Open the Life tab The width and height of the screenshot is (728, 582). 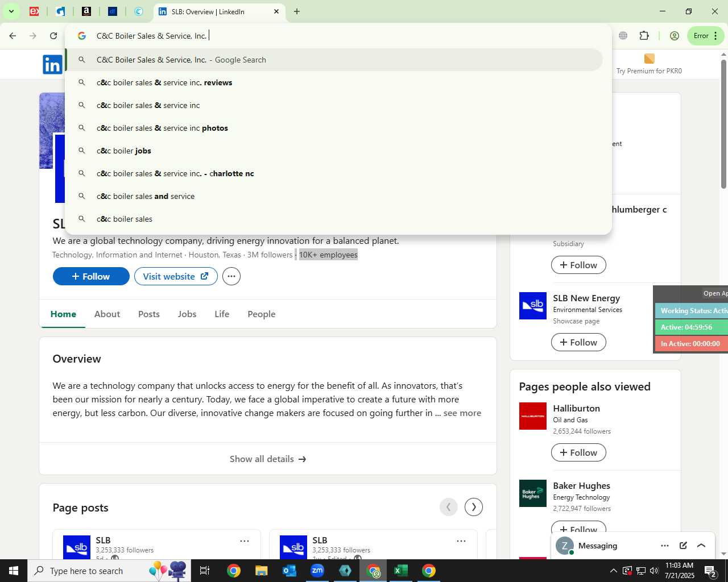[222, 314]
